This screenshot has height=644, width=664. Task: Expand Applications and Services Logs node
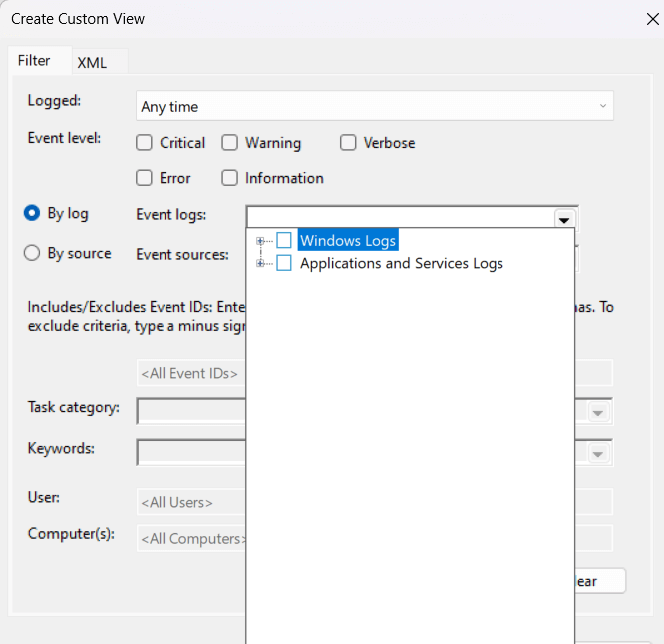coord(260,263)
